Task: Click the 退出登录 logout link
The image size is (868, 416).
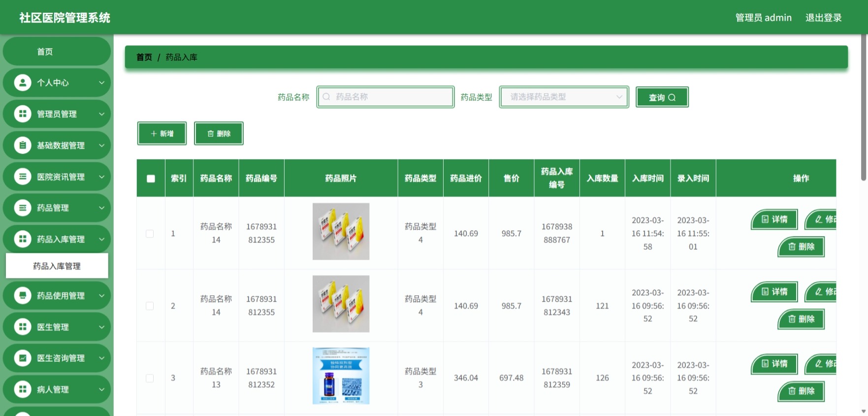Action: (823, 17)
